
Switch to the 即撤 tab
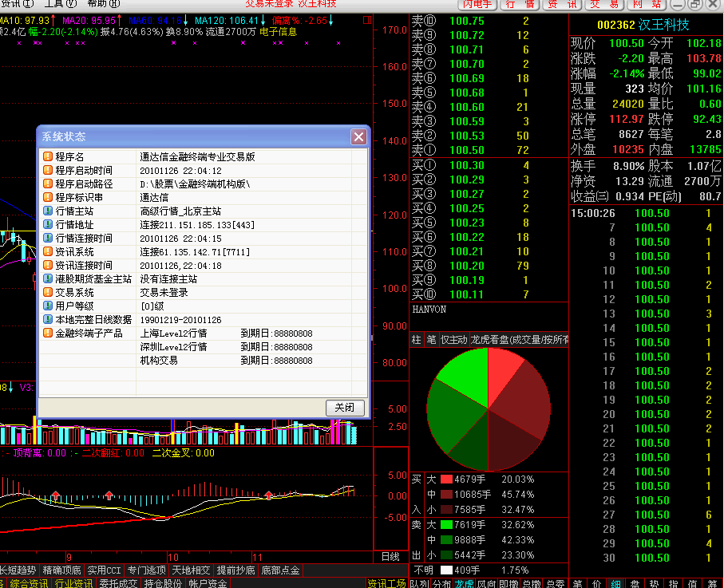508,584
